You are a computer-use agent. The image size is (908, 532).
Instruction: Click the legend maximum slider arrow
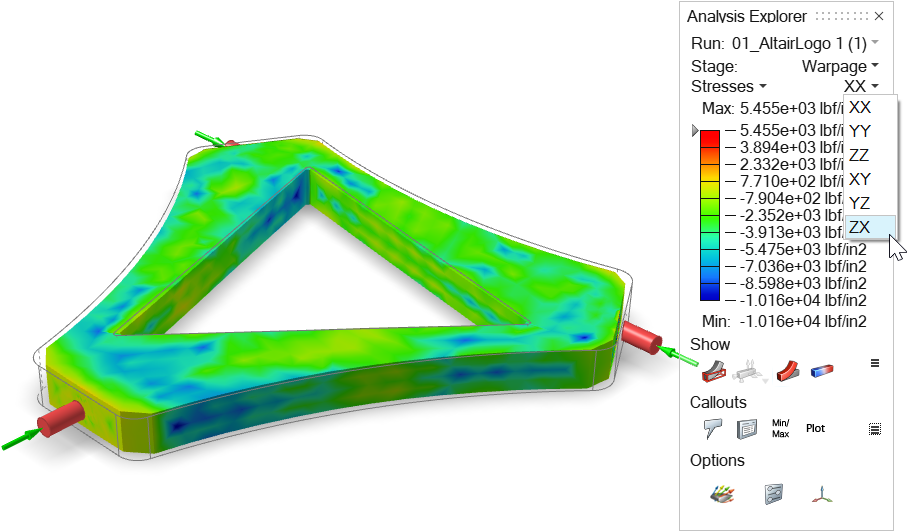point(695,131)
